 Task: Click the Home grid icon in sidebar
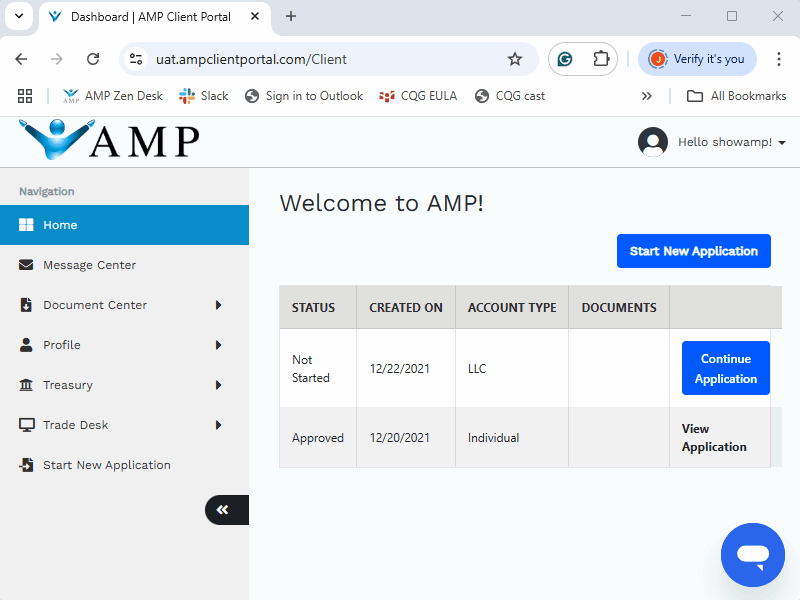26,225
